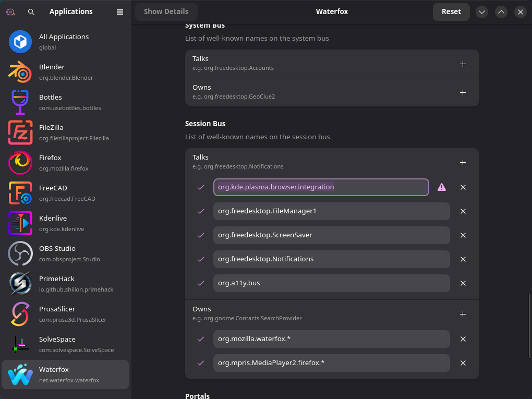Screen dimensions: 532x399
Task: Select Kdenlive in the application list
Action: (65, 223)
